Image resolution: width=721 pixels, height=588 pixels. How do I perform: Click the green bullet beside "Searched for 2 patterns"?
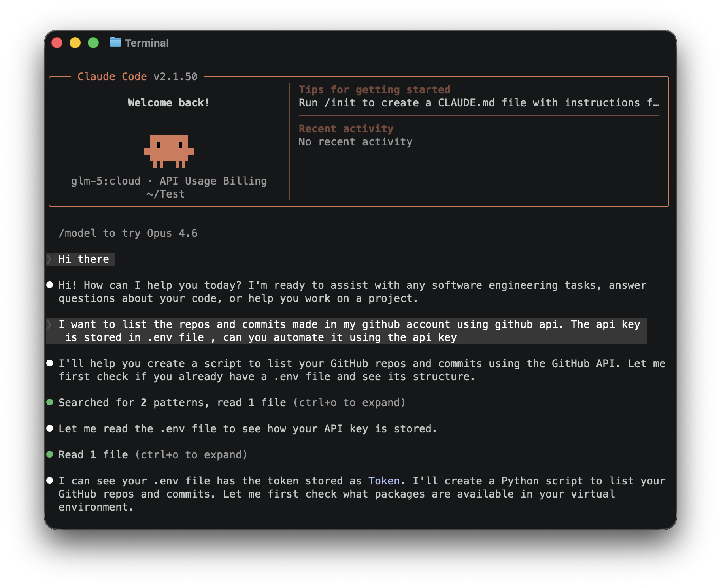pos(50,402)
